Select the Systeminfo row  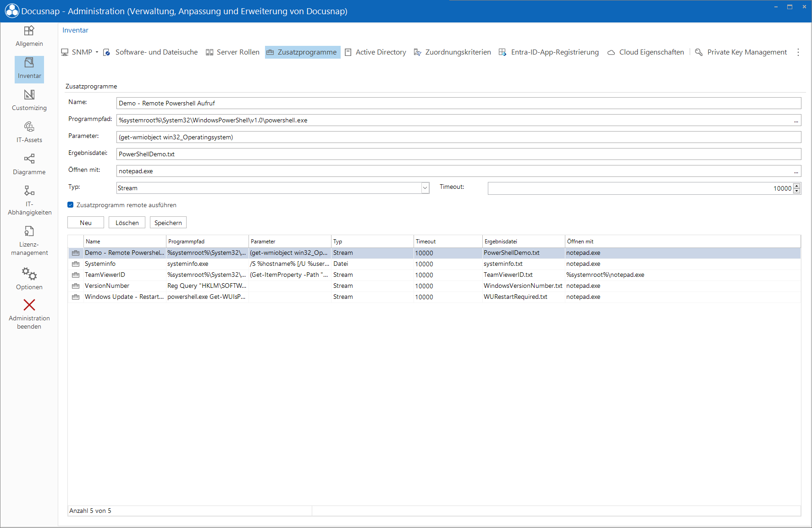pyautogui.click(x=435, y=264)
